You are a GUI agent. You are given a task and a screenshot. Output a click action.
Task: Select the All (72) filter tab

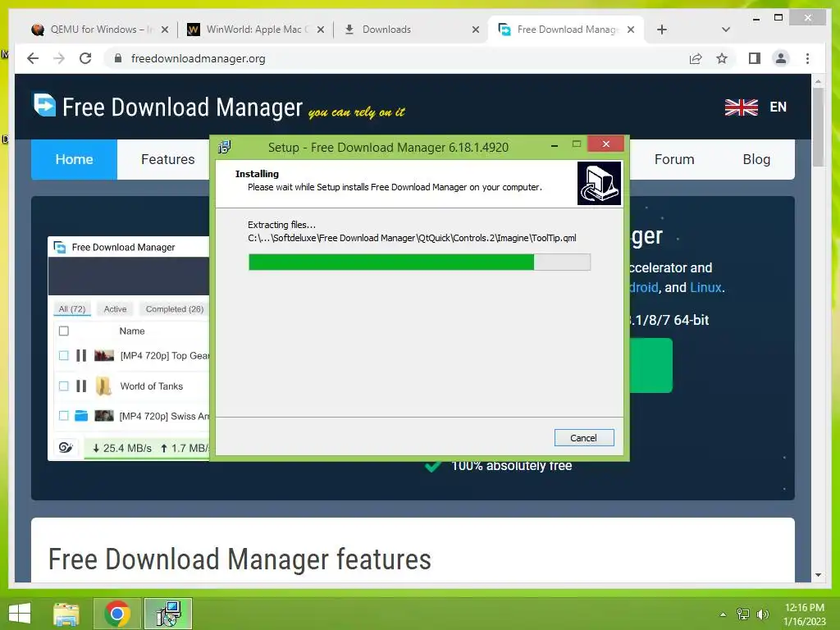[x=72, y=309]
